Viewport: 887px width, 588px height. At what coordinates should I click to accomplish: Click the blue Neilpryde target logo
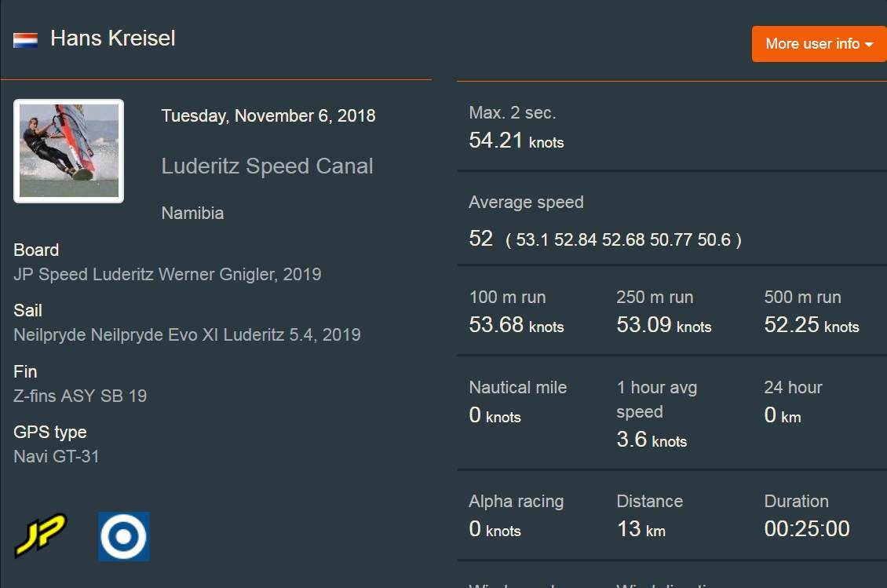[x=124, y=536]
